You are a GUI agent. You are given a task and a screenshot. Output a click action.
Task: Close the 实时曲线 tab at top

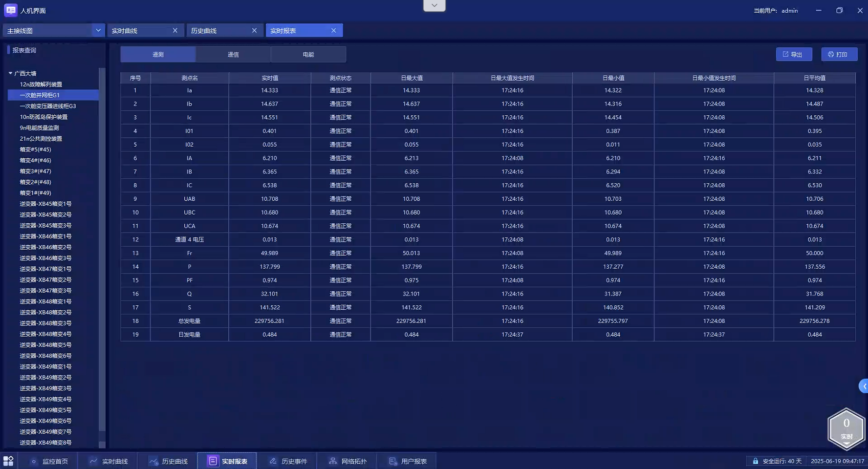[x=175, y=30]
